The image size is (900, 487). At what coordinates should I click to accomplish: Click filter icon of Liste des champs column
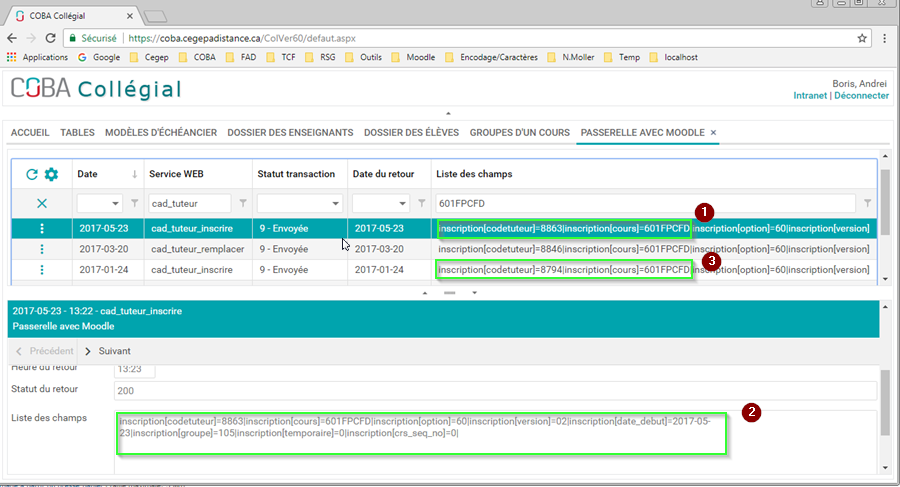[867, 203]
